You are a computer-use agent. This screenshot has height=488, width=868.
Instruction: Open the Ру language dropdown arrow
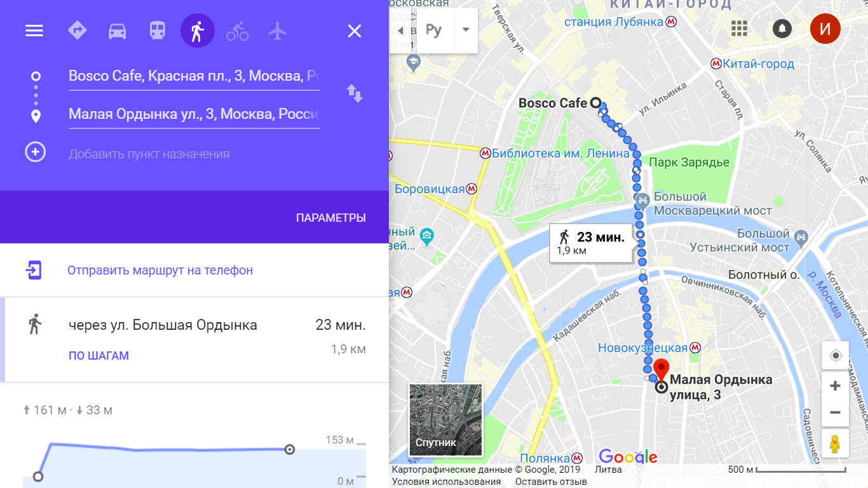466,30
